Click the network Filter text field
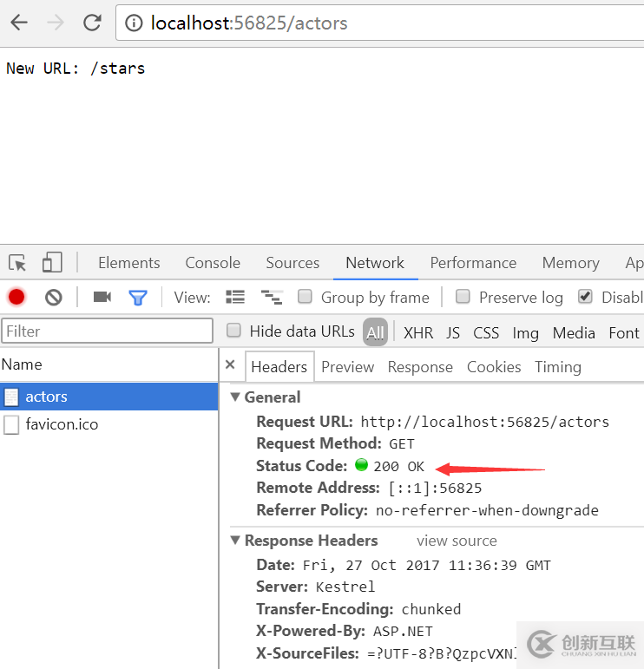 coord(107,331)
